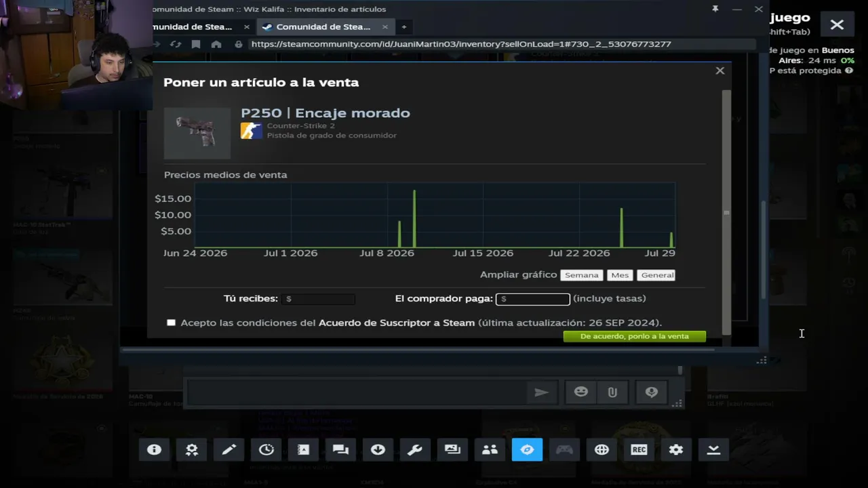Open the Acuerdo de Suscriptor a Steam link
868x488 pixels.
tap(397, 323)
